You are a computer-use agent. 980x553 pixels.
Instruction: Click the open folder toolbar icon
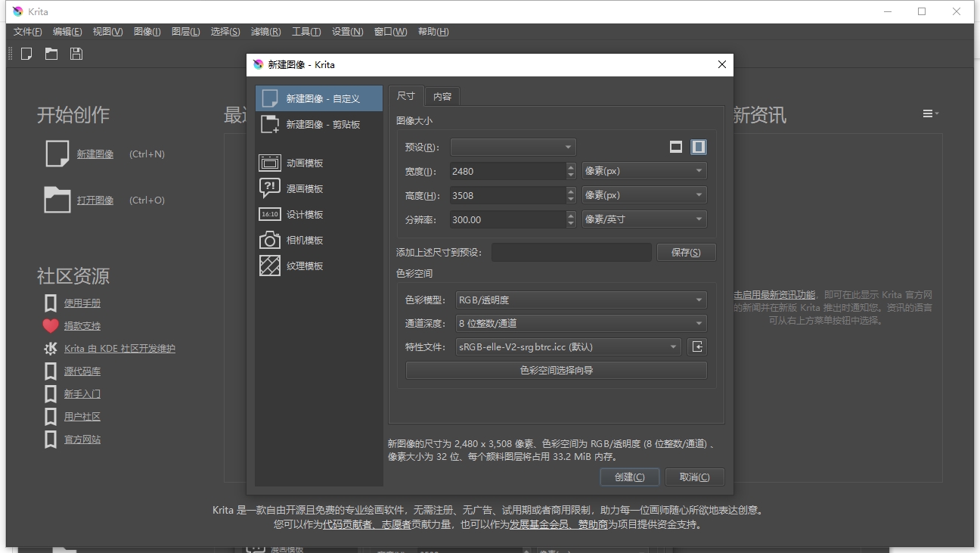coord(51,54)
